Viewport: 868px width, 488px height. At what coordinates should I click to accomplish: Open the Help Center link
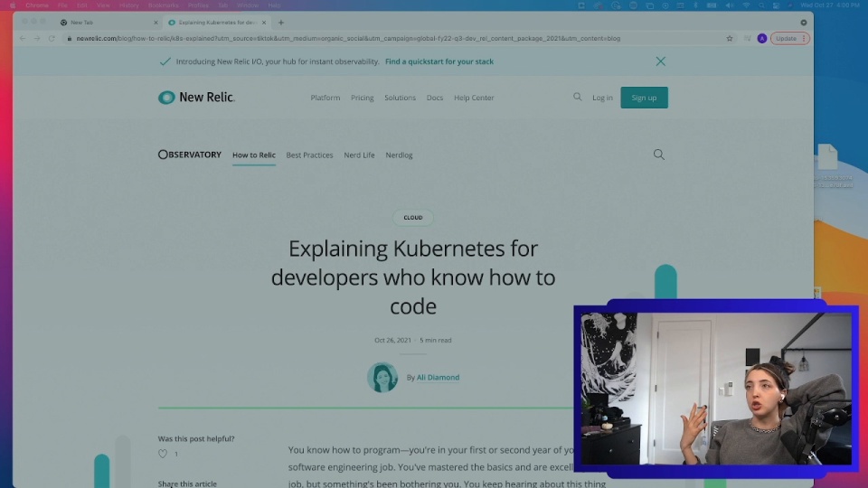(x=474, y=98)
